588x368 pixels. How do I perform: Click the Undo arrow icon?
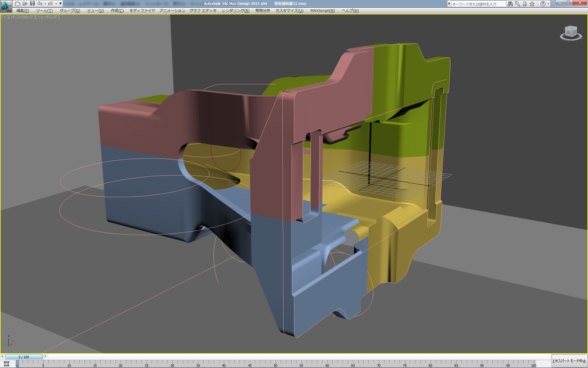(40, 4)
